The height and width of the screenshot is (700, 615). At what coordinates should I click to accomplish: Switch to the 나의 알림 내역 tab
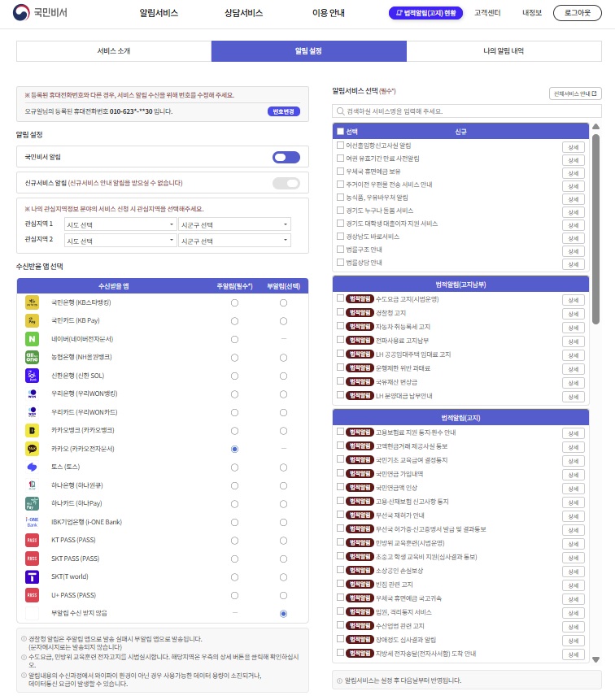point(504,51)
